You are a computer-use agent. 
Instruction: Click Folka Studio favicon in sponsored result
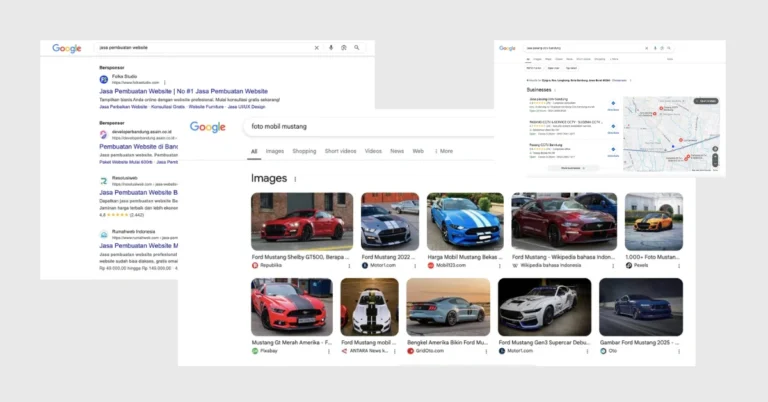(104, 79)
